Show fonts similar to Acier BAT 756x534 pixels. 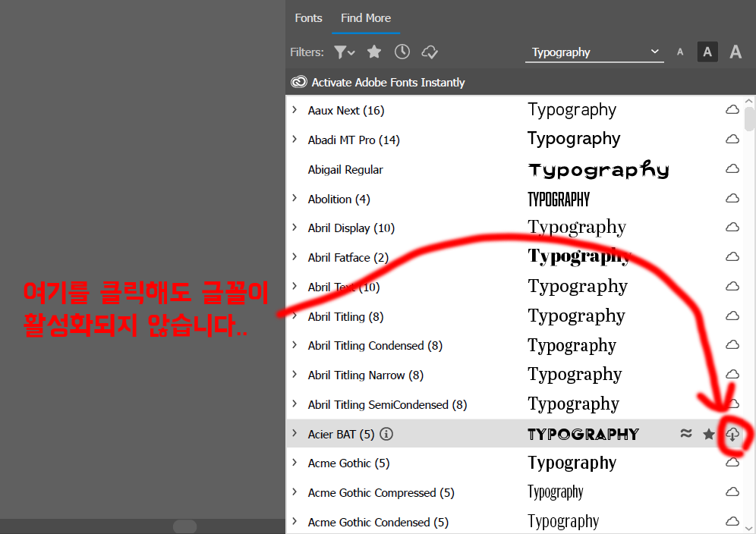(686, 433)
